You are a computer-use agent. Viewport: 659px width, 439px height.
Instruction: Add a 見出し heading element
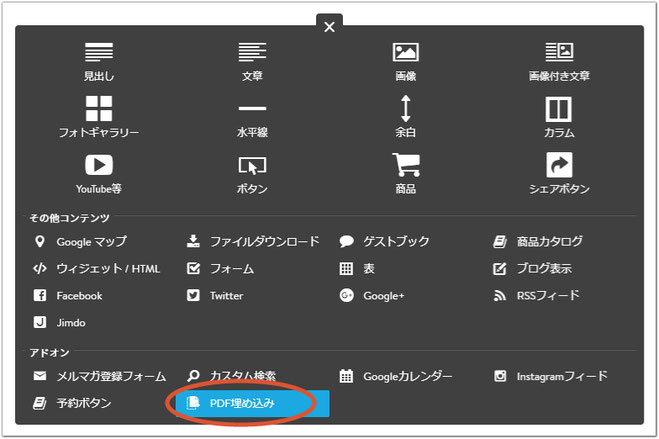tap(99, 62)
